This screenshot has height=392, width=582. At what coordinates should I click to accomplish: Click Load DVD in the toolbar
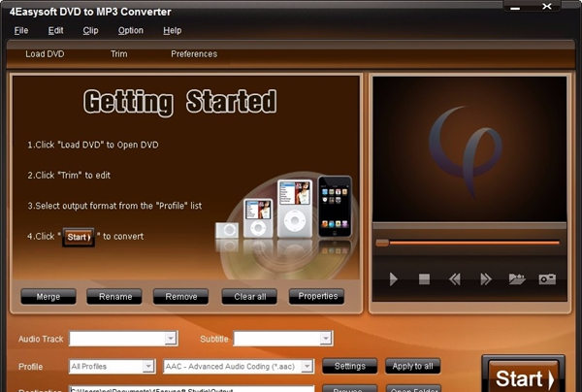(x=45, y=54)
